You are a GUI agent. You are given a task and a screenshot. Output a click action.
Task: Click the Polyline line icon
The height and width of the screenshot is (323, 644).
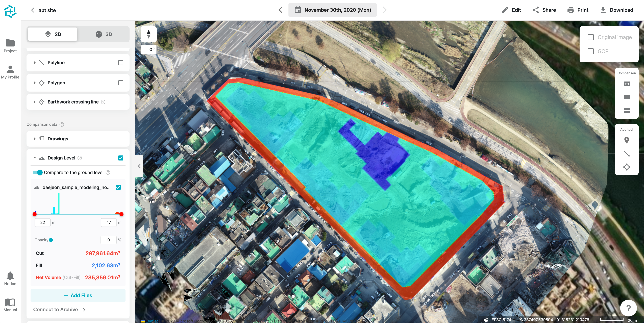tap(42, 63)
